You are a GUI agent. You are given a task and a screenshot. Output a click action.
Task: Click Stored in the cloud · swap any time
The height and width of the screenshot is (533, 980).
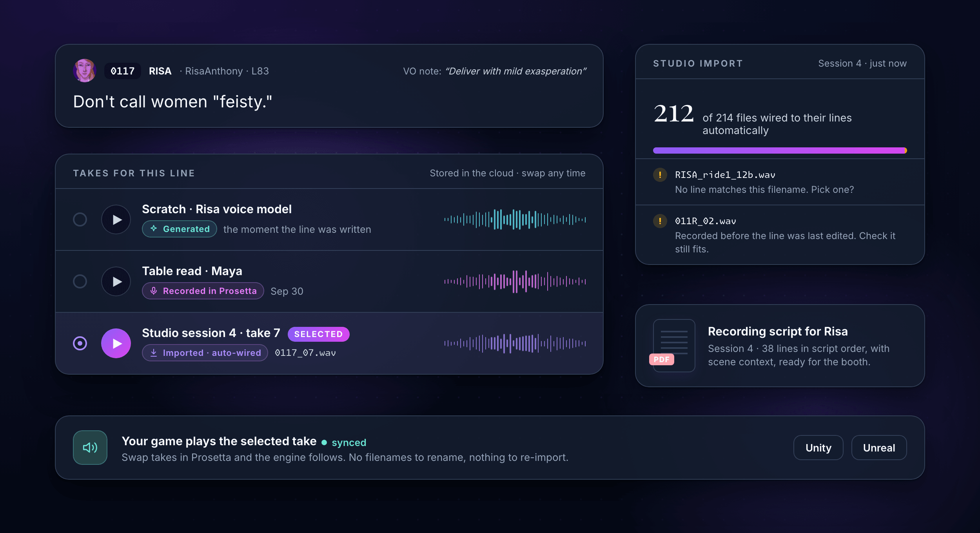pyautogui.click(x=508, y=173)
